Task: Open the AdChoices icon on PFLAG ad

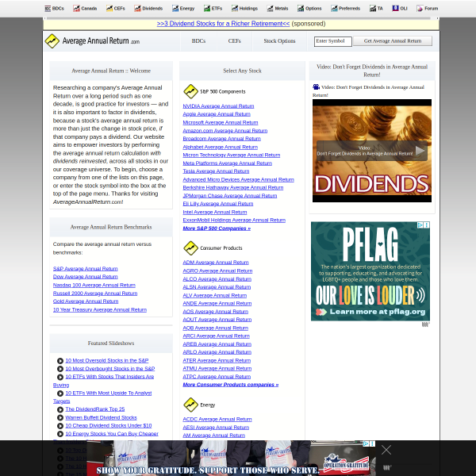Action: 420,225
